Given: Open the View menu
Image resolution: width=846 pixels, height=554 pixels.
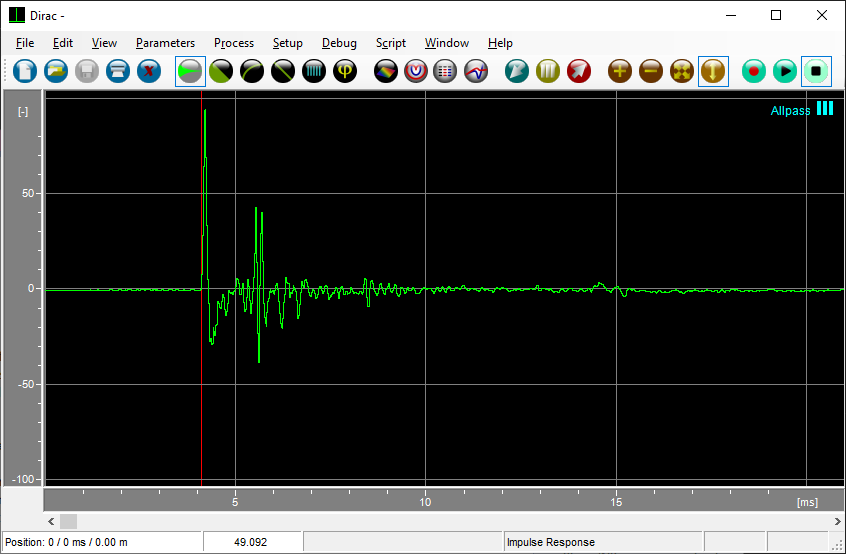Looking at the screenshot, I should click(104, 43).
